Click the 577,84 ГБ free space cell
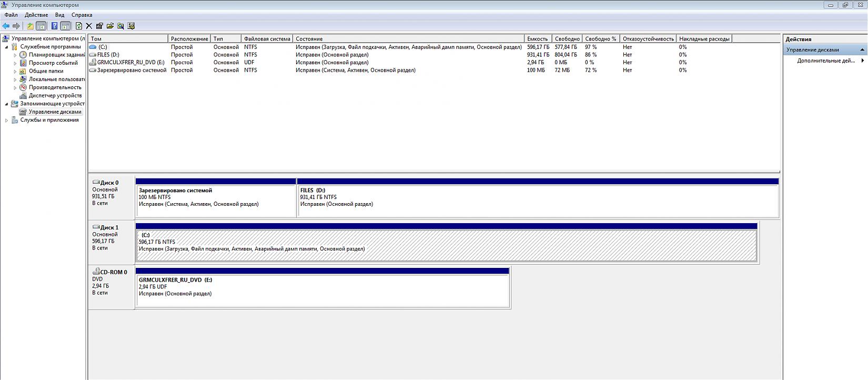This screenshot has width=868, height=380. [566, 47]
